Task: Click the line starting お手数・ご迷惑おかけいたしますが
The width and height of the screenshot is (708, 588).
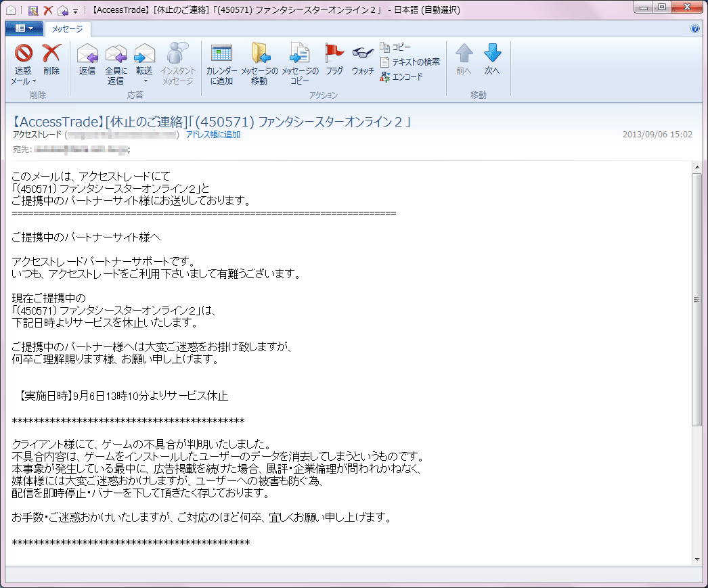Action: (x=202, y=518)
